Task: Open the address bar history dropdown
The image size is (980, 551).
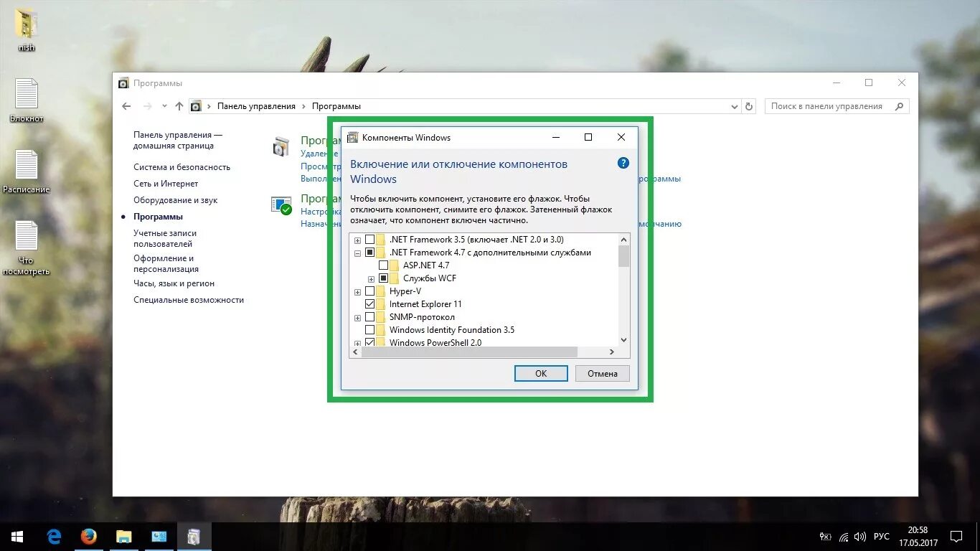Action: (x=734, y=106)
